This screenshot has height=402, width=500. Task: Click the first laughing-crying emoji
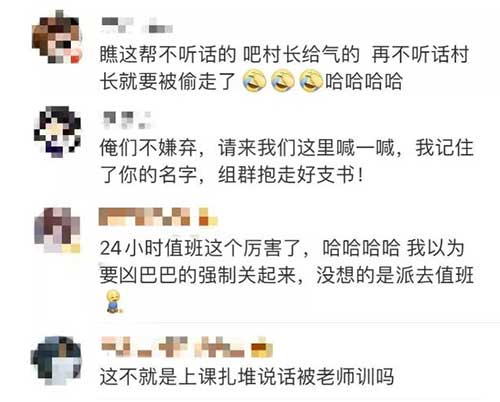[x=254, y=81]
